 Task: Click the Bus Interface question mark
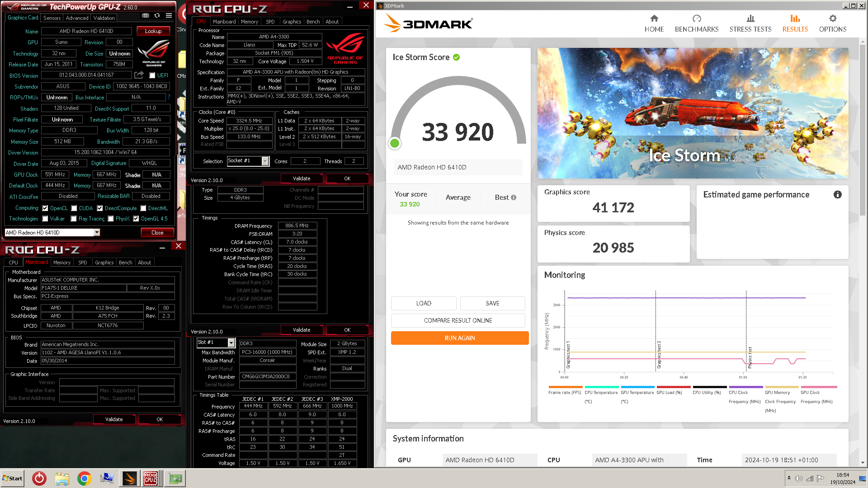tap(169, 97)
